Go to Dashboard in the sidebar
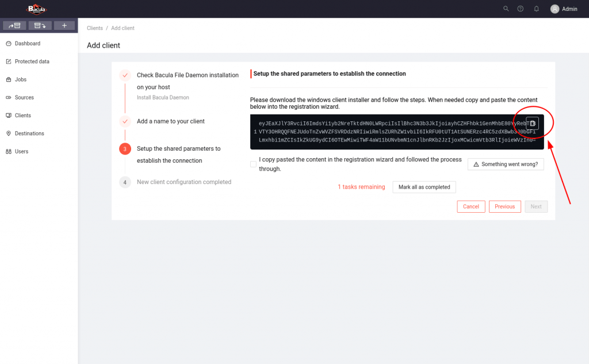This screenshot has width=589, height=364. (27, 44)
